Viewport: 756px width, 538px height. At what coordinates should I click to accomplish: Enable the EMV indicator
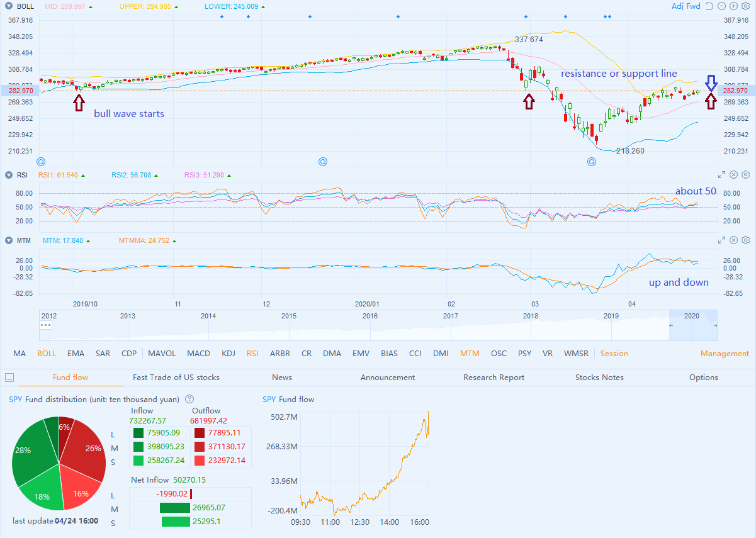coord(361,354)
